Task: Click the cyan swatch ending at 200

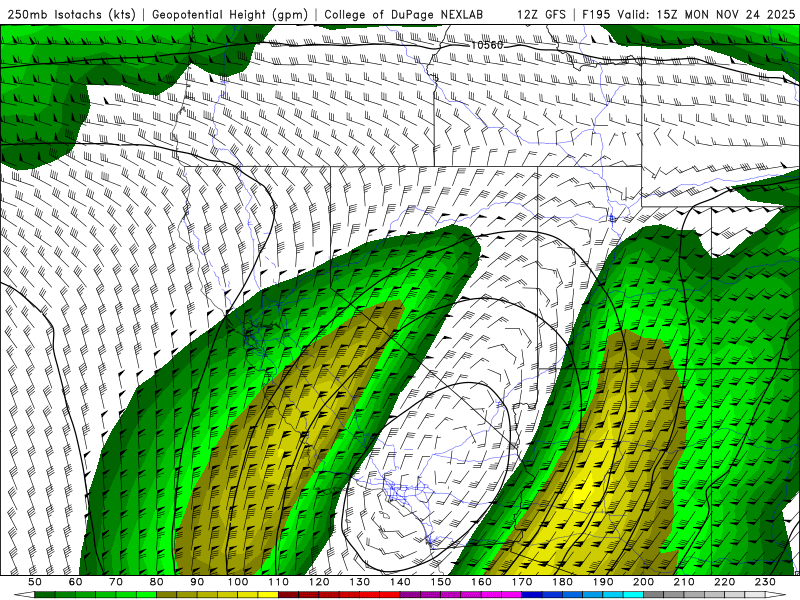Action: click(x=633, y=595)
